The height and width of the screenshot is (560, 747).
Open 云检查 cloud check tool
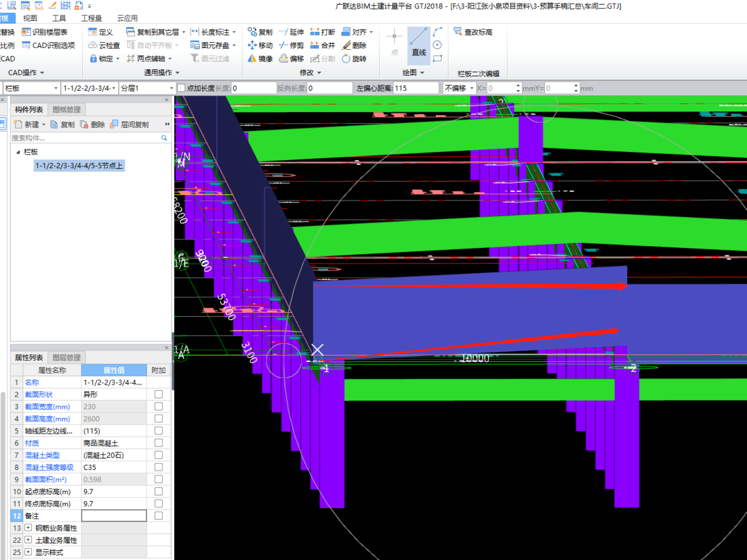click(104, 45)
